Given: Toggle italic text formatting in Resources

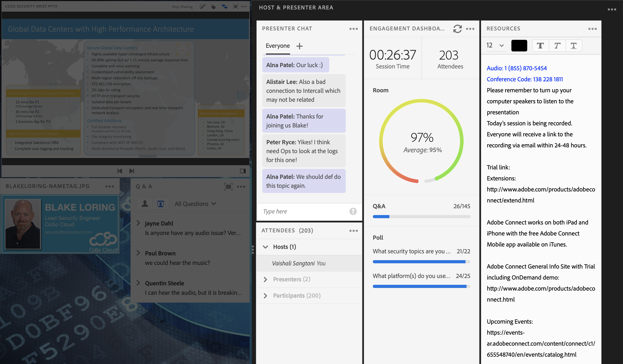Looking at the screenshot, I should click(x=557, y=45).
